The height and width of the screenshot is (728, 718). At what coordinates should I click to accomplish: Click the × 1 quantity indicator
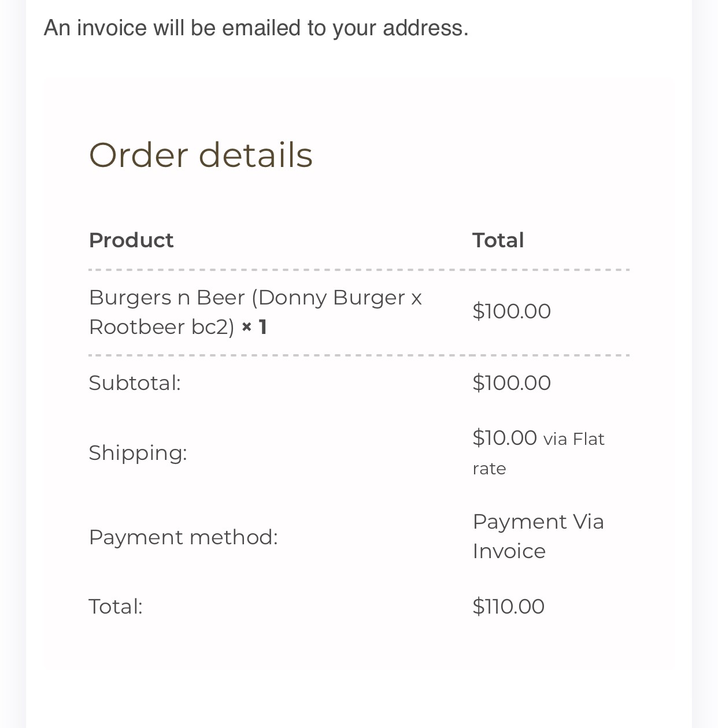tap(254, 328)
